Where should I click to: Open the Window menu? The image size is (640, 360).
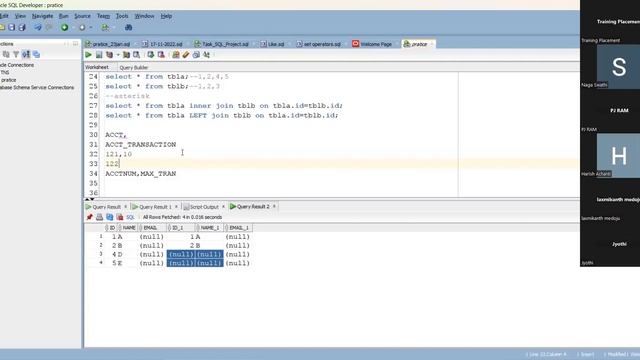144,16
